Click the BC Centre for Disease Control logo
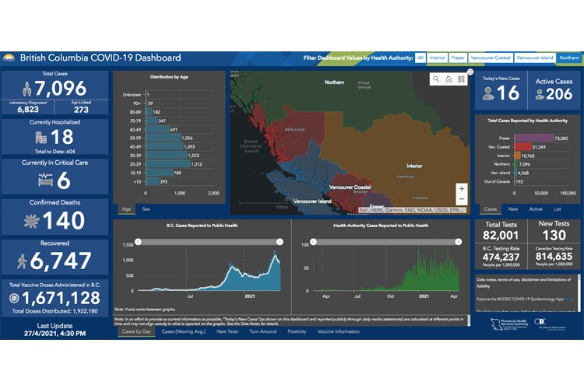Viewport: 584px width, 392px height. 550,324
